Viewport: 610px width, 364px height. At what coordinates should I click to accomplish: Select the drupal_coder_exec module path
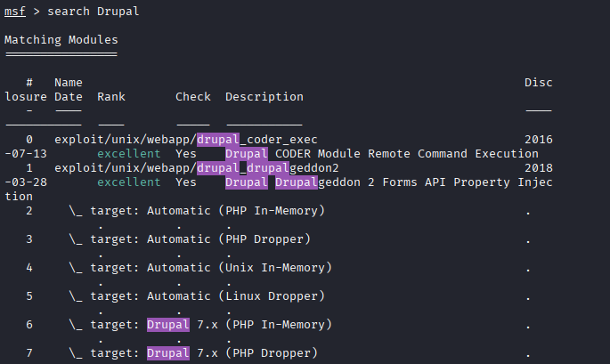(x=186, y=140)
